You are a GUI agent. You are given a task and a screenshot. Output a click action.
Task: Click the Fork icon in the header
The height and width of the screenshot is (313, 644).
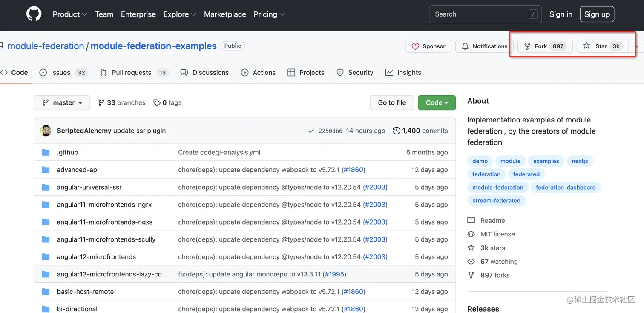point(527,46)
